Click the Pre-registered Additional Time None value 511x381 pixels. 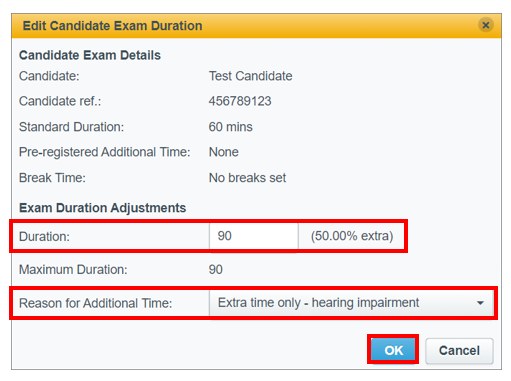(224, 152)
